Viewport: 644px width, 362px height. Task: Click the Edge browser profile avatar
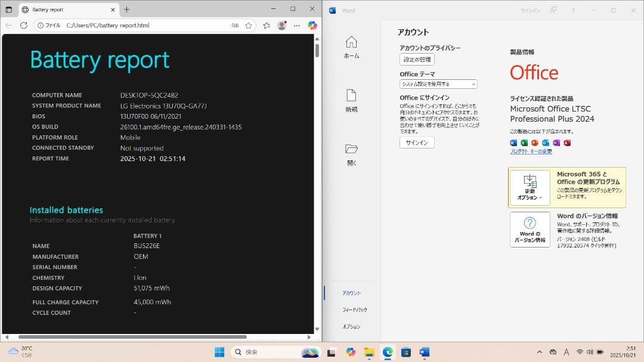click(281, 25)
